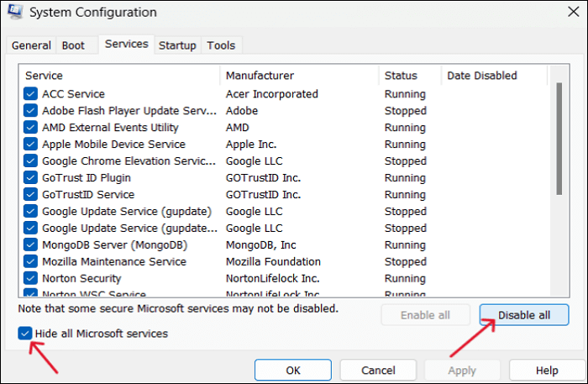Cancel the System Configuration dialog
588x384 pixels.
(378, 370)
